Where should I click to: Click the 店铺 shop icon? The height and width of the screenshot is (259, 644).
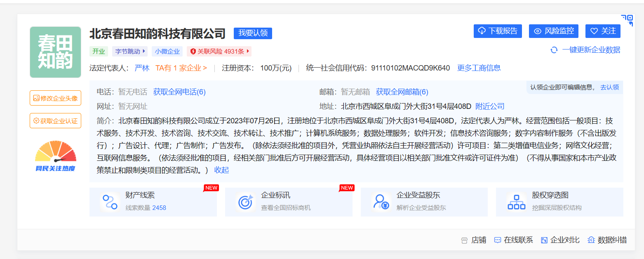coord(465,240)
